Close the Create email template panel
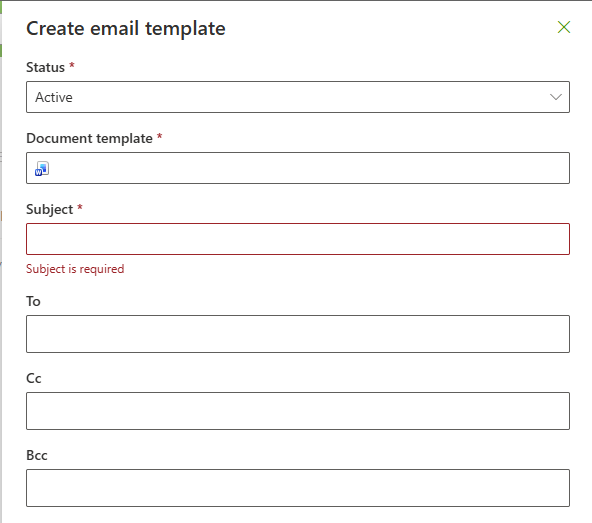 point(564,27)
